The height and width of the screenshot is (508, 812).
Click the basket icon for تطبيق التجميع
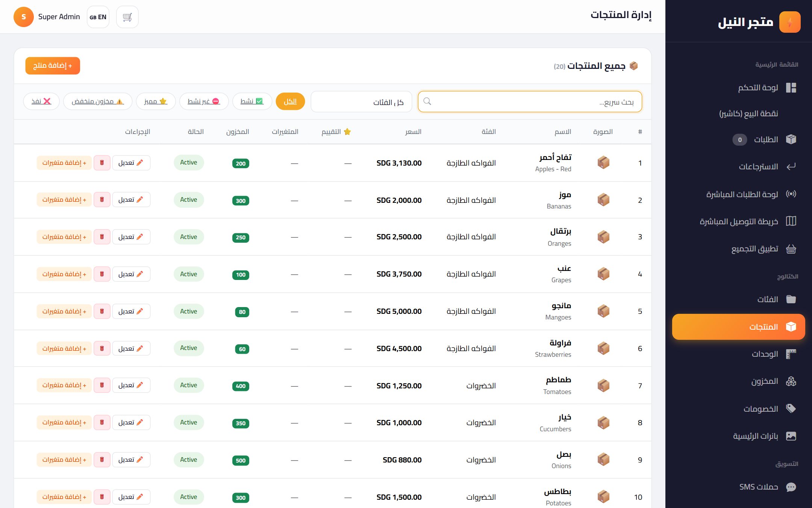point(791,249)
